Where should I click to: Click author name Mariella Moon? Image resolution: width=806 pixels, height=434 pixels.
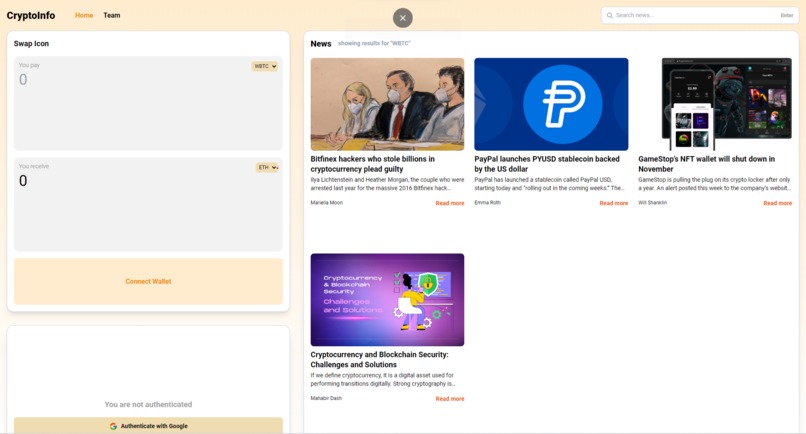tap(326, 203)
